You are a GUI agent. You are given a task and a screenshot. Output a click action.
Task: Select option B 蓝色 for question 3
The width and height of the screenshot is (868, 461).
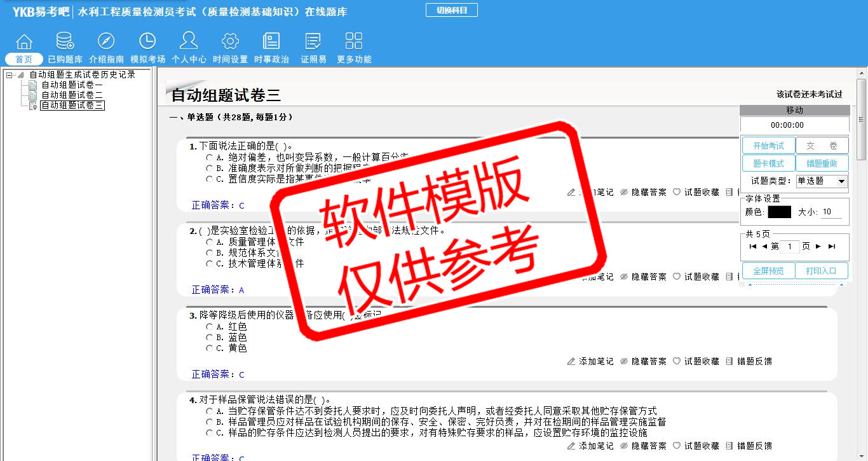(x=209, y=338)
